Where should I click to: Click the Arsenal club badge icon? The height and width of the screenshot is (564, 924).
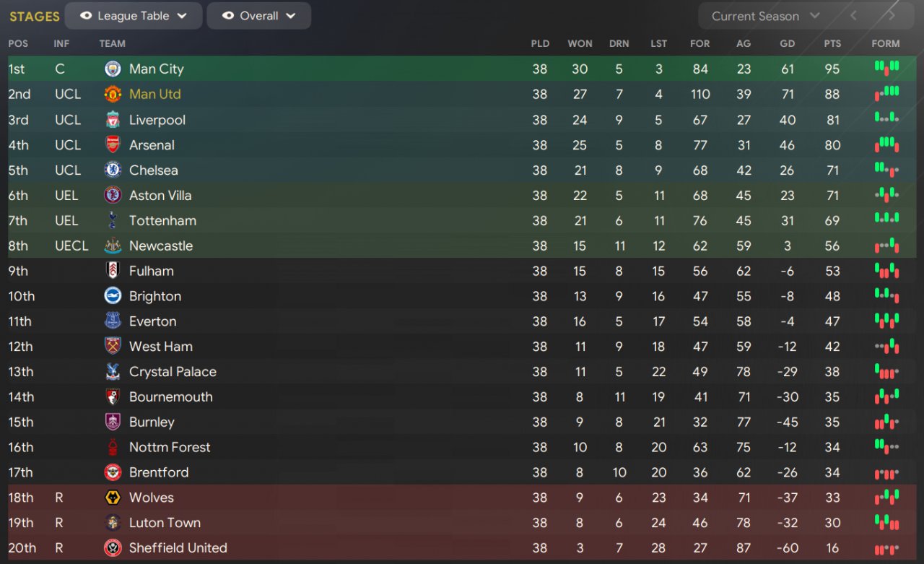click(x=113, y=145)
